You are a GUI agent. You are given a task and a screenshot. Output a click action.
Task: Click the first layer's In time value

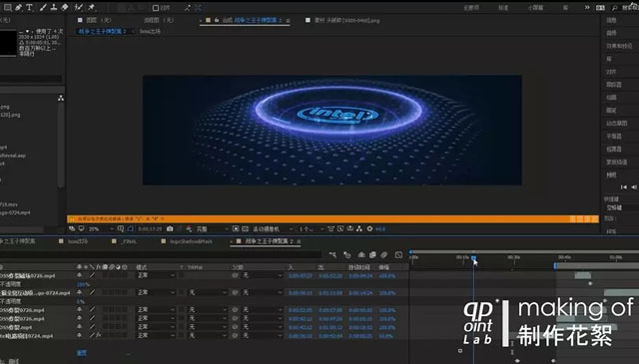tap(301, 275)
